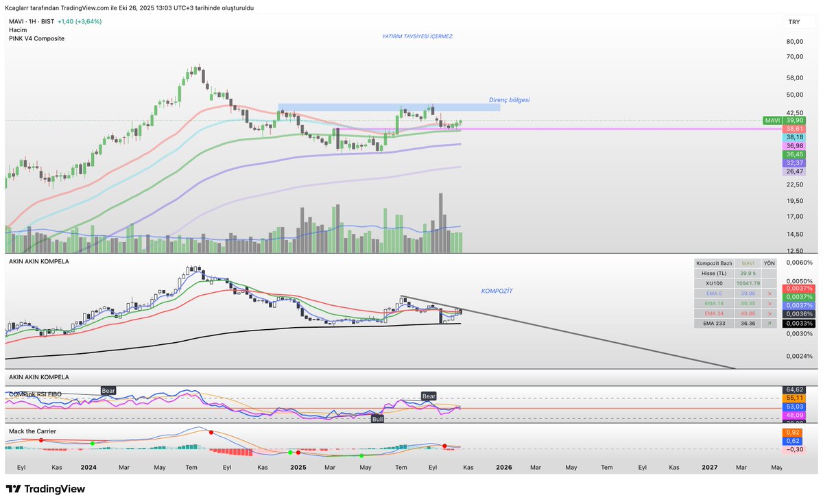
Task: Select the blue resistance zone rectangle
Action: 389,107
